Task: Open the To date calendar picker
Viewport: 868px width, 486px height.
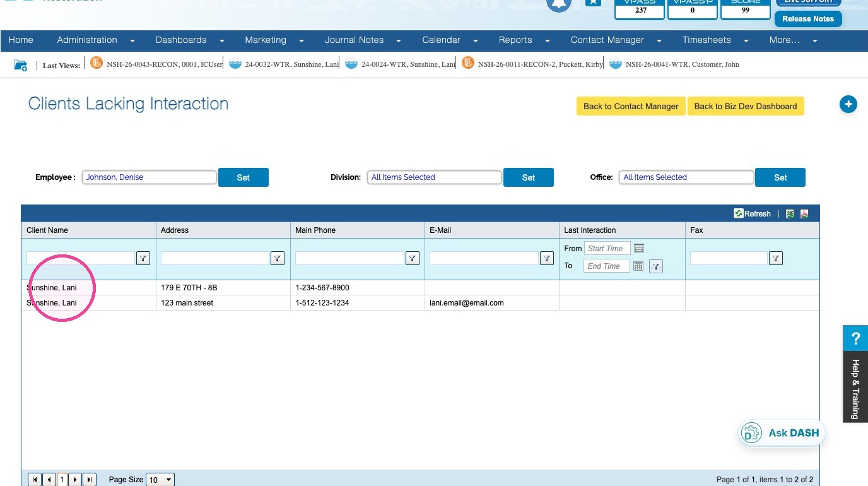Action: tap(638, 266)
